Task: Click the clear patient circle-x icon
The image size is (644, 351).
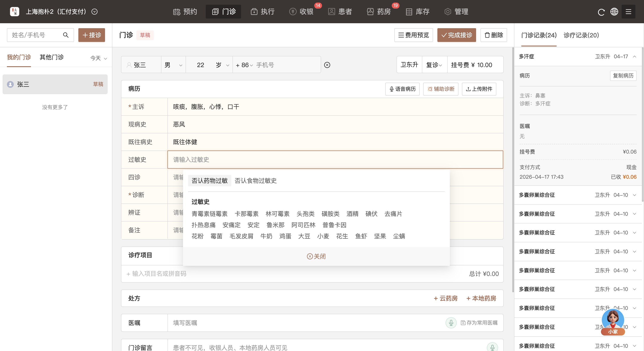Action: point(327,65)
